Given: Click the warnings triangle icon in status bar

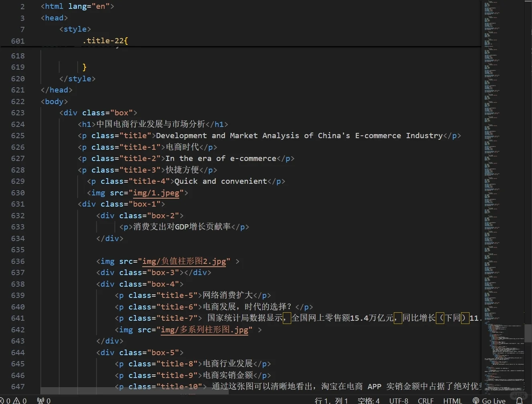Looking at the screenshot, I should tap(16, 401).
